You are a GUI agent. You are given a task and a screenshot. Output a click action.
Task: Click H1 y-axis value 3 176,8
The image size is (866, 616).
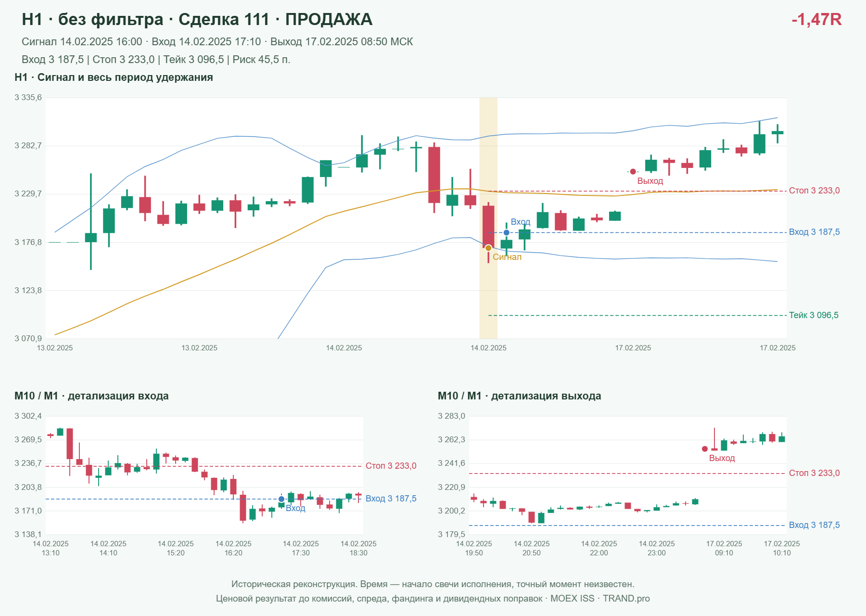pyautogui.click(x=28, y=242)
